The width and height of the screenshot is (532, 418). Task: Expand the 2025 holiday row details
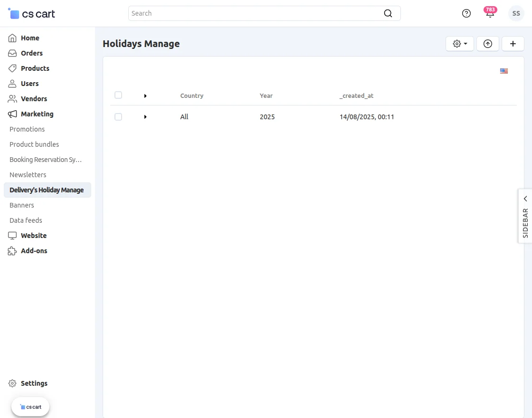[145, 117]
